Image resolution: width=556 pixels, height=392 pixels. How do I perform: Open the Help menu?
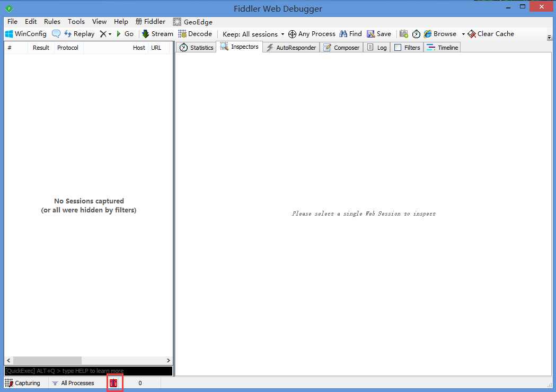[x=121, y=22]
